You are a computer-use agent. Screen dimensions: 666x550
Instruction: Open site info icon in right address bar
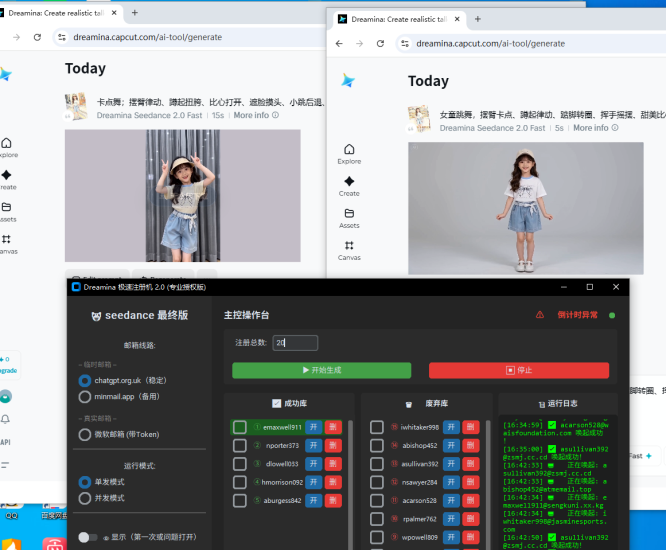[405, 43]
